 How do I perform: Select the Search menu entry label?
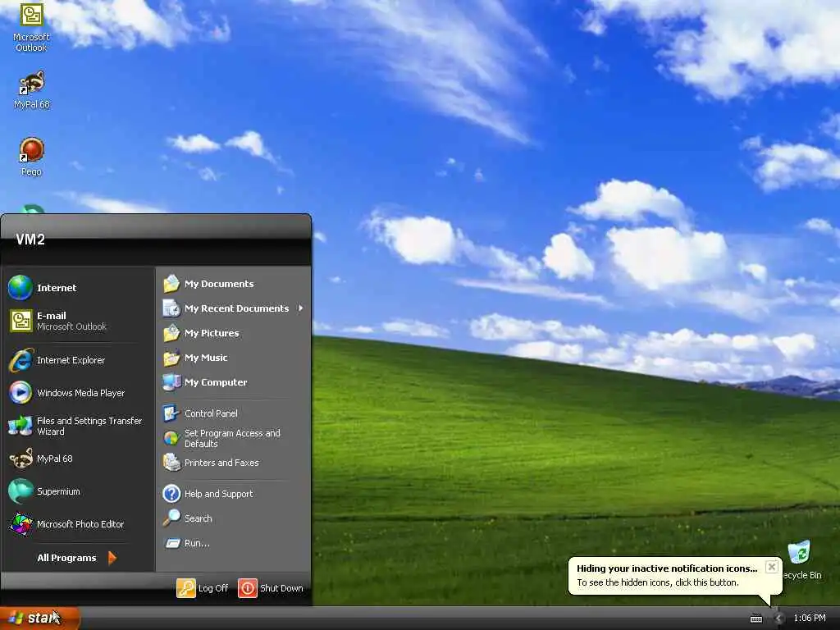pos(199,518)
